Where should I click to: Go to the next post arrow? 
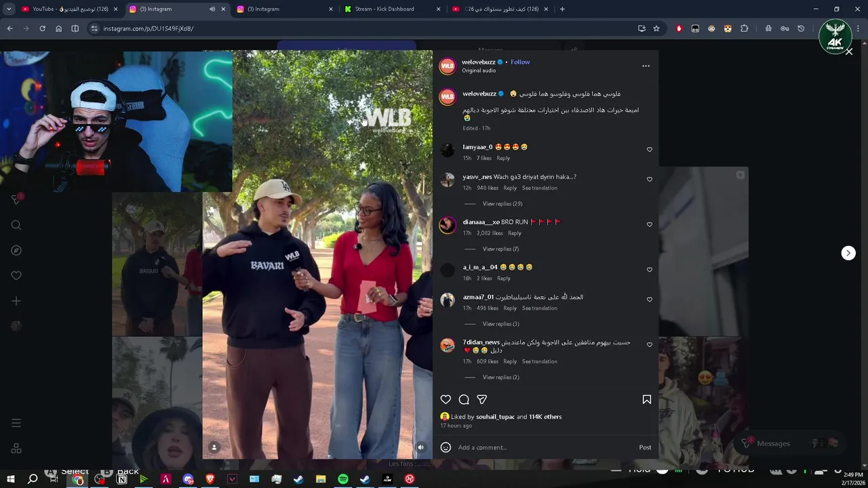(x=848, y=253)
